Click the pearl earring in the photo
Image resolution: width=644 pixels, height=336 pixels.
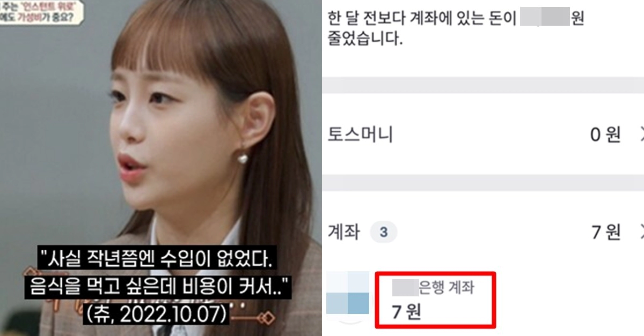click(x=243, y=159)
